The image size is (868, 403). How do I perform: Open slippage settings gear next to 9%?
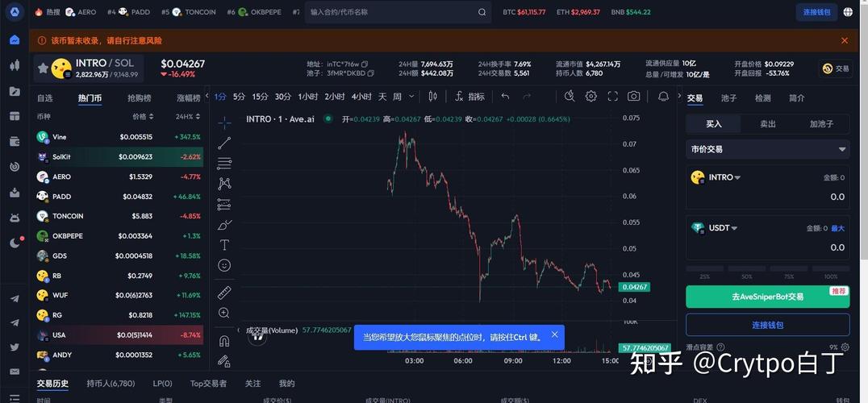pos(845,347)
